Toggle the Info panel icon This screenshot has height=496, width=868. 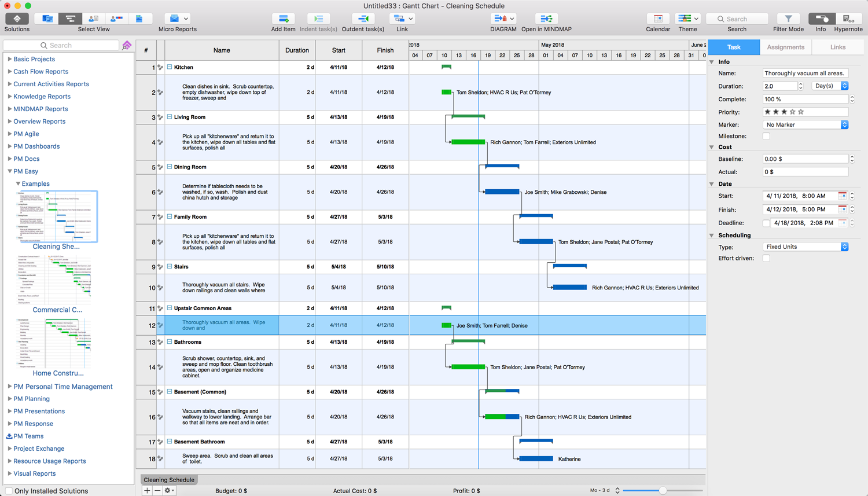[821, 19]
